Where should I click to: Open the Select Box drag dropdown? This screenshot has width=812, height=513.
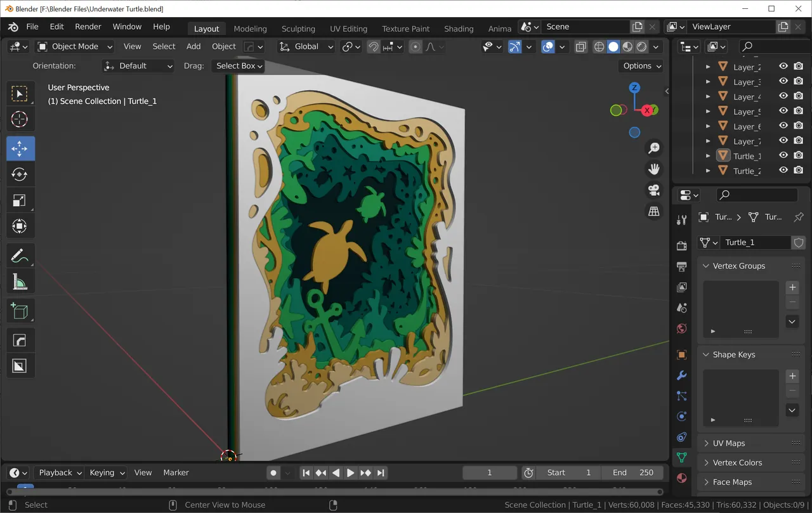pyautogui.click(x=238, y=66)
